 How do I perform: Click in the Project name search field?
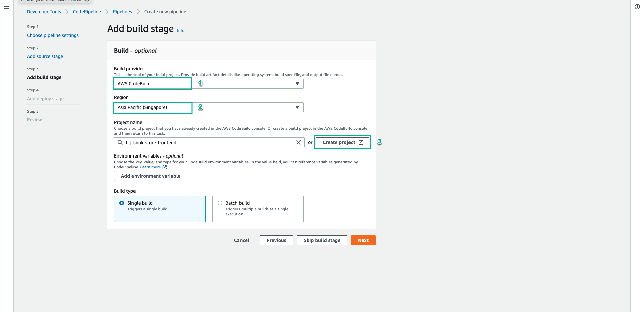point(209,142)
